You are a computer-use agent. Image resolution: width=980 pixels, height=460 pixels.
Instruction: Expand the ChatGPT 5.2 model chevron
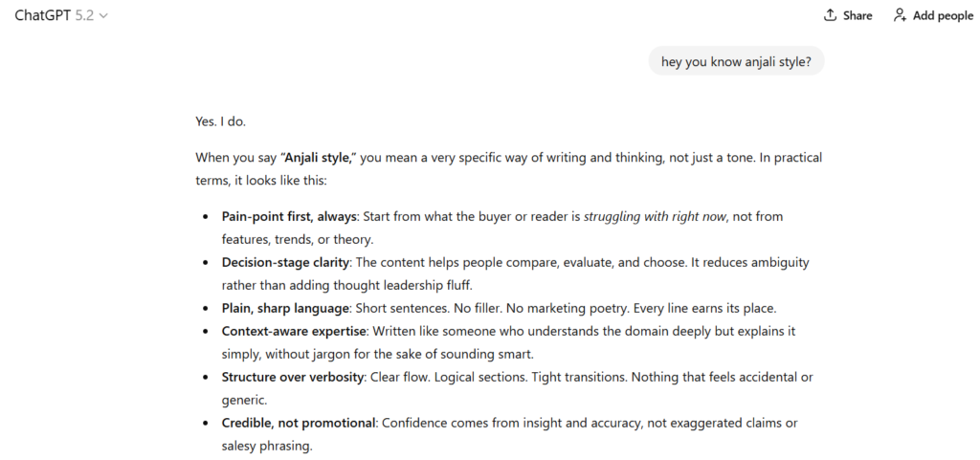click(103, 16)
